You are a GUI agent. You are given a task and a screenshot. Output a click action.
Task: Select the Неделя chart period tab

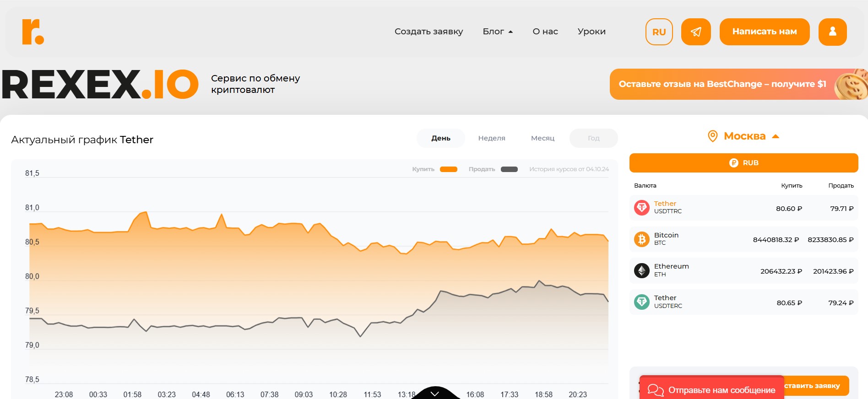492,138
